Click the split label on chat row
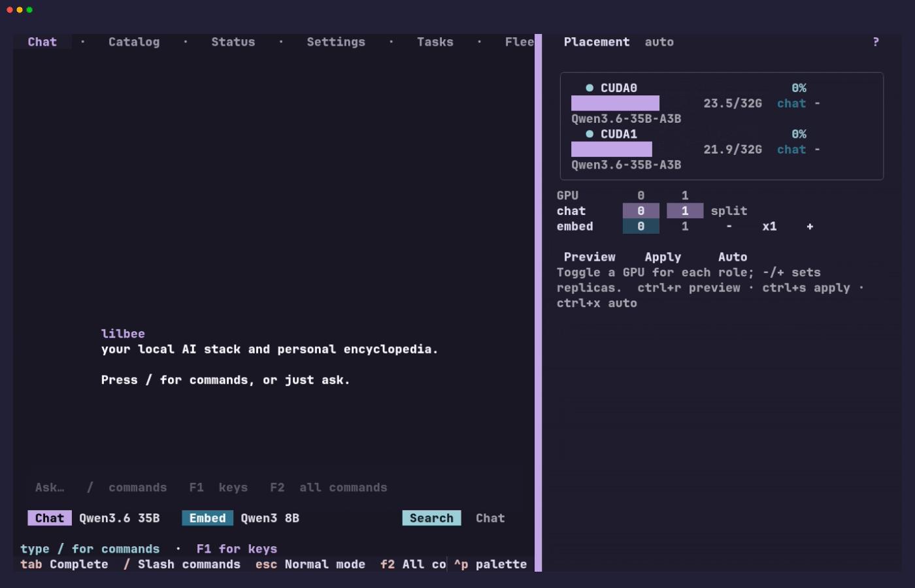The image size is (915, 588). coord(729,211)
